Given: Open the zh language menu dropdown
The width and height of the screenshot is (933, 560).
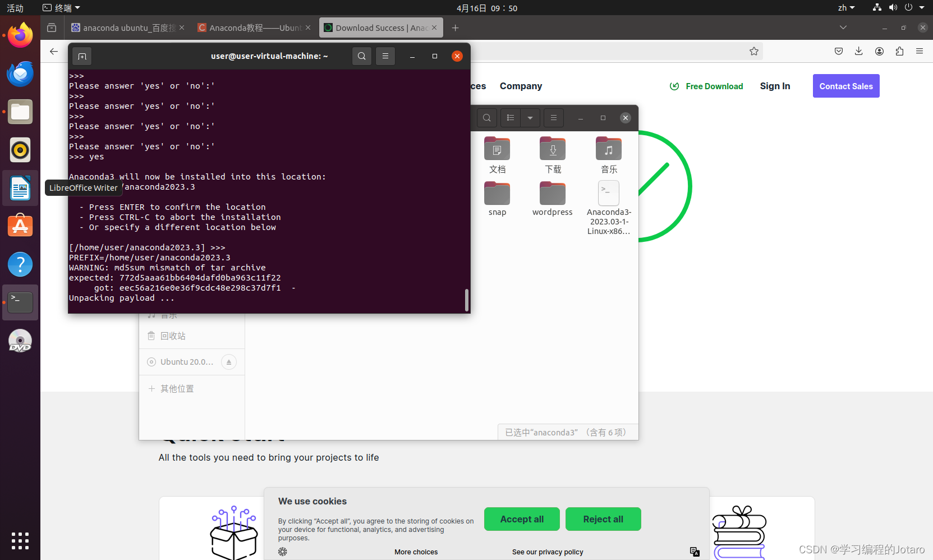Looking at the screenshot, I should [x=845, y=8].
